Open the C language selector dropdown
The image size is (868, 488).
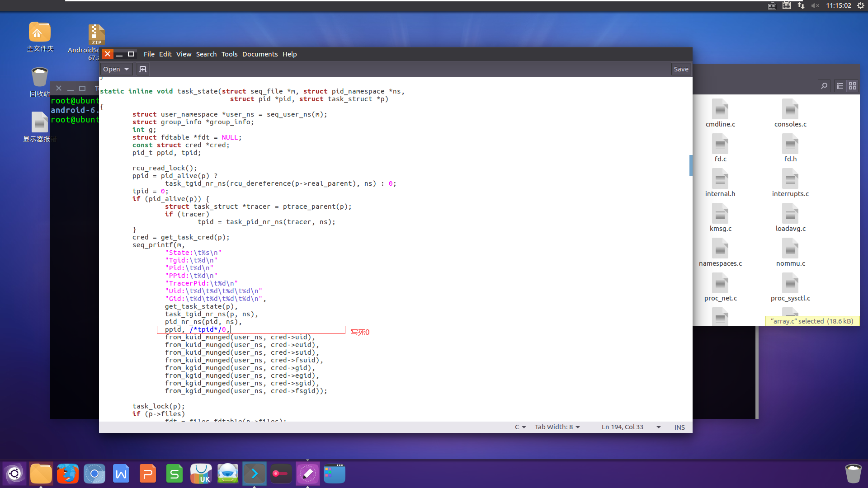(x=520, y=427)
